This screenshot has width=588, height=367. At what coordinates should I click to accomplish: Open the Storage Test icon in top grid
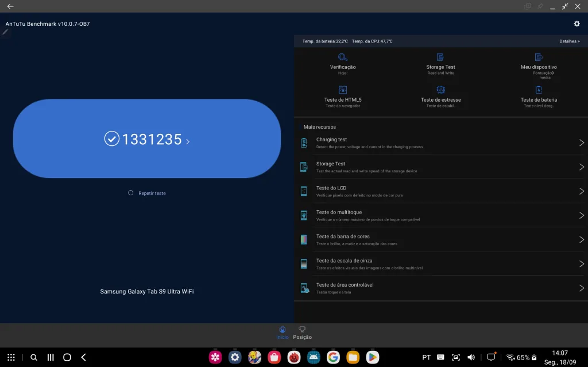440,57
